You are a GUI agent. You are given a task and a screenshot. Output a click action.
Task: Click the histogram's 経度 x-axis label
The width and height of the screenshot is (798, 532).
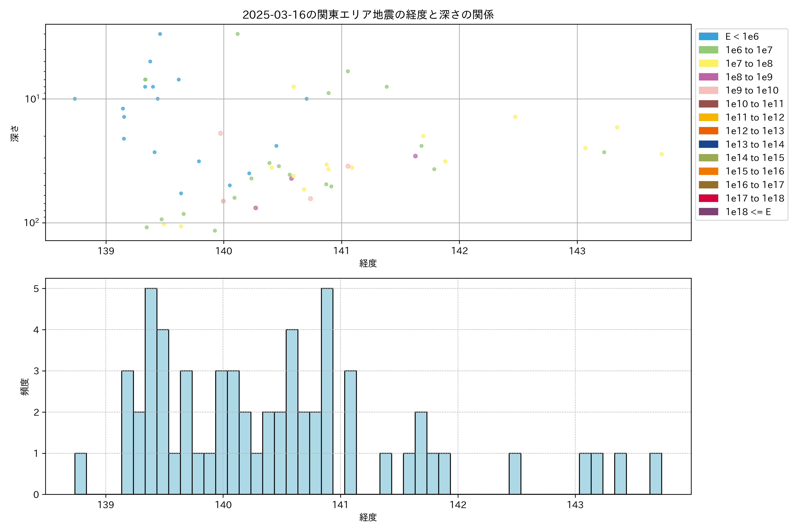pos(368,517)
